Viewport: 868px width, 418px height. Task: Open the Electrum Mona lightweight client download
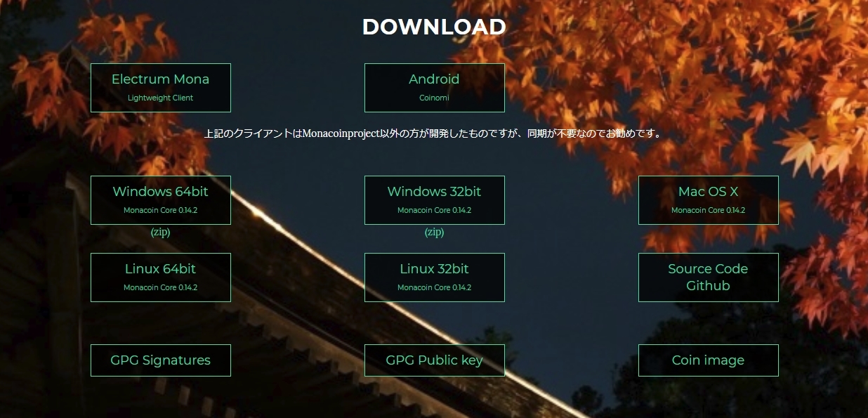coord(160,88)
